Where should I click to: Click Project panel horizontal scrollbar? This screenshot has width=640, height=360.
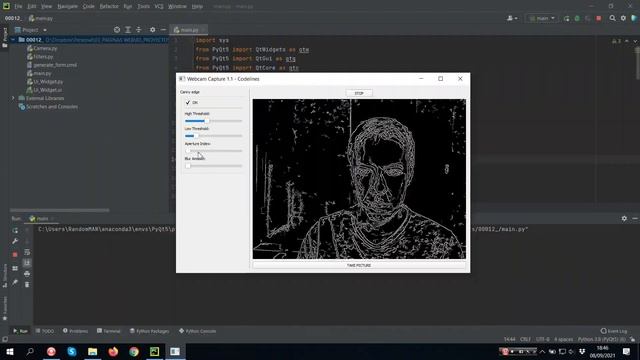tap(60, 210)
